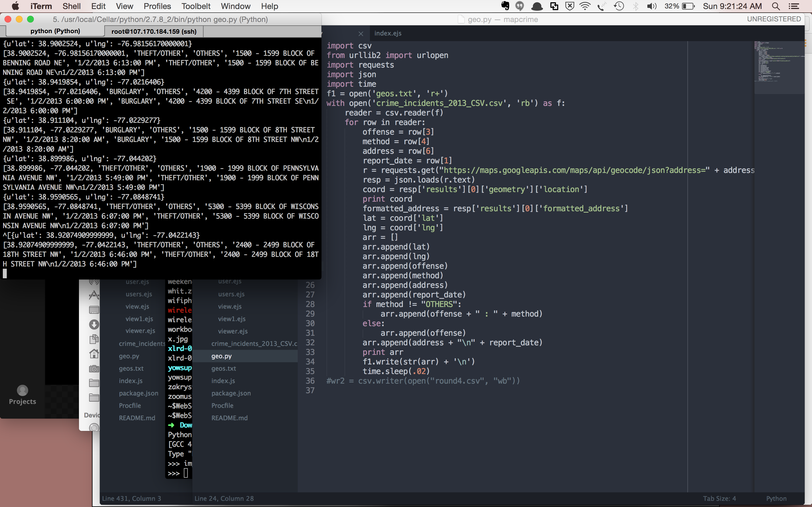
Task: Open the Profiles menu in iTerm
Action: [157, 6]
